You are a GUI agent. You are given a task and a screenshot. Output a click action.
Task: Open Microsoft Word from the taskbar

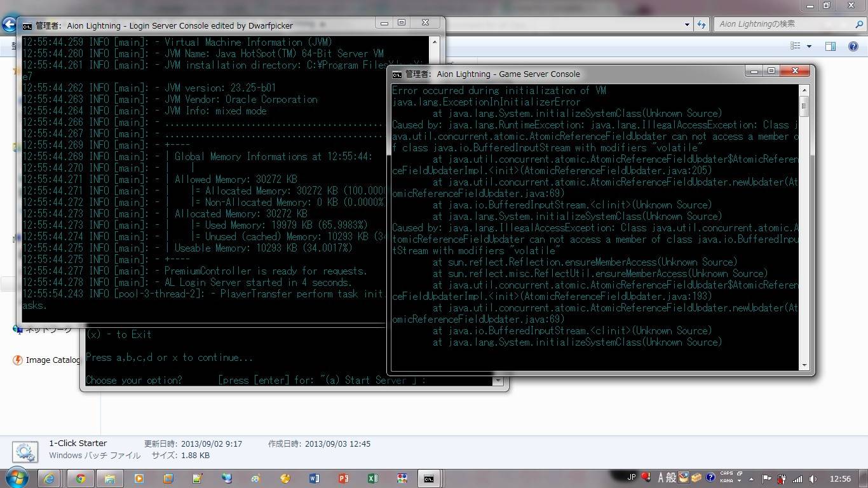pos(314,478)
